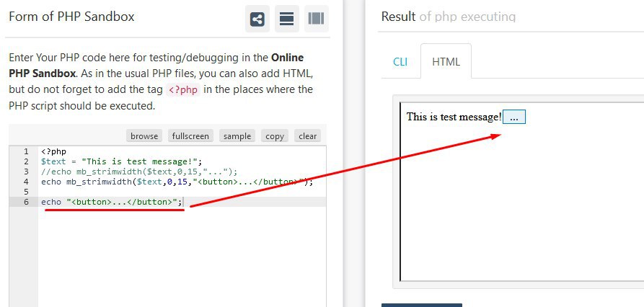This screenshot has width=644, height=307.
Task: Click line number 6 in gutter
Action: 26,202
